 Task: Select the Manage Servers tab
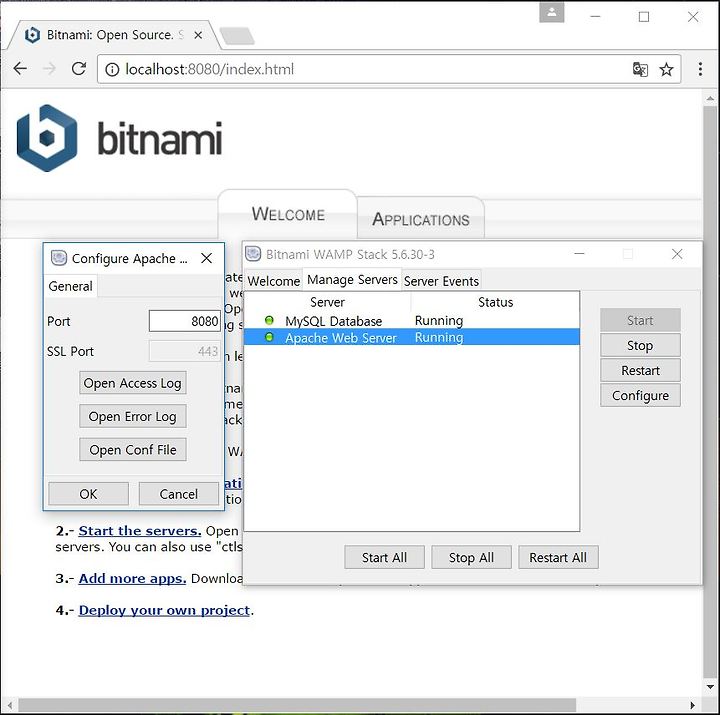point(352,280)
